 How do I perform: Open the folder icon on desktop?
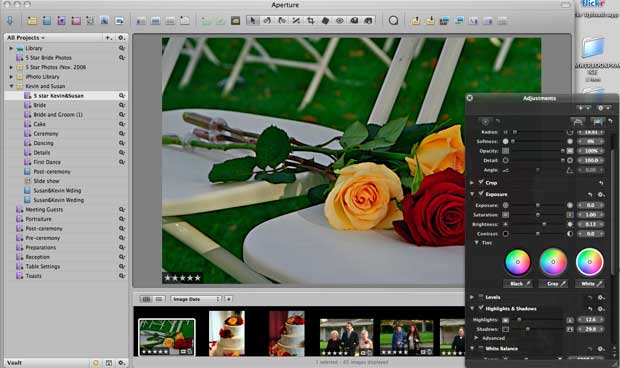click(594, 48)
